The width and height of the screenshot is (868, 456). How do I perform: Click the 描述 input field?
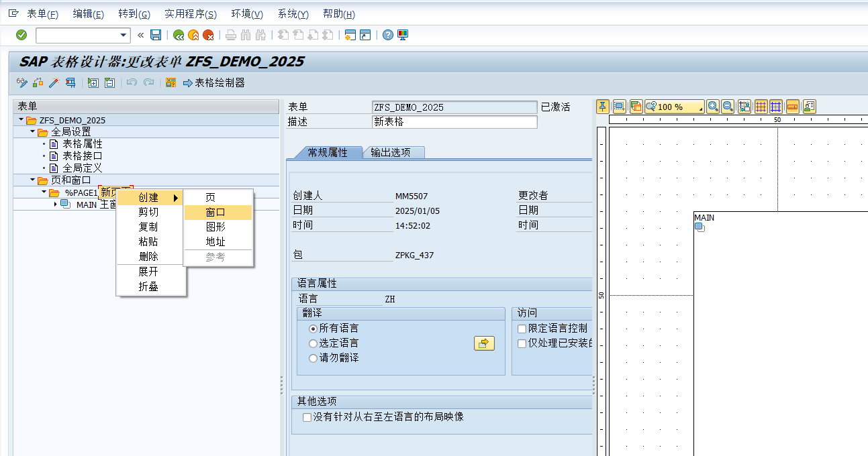coord(454,122)
